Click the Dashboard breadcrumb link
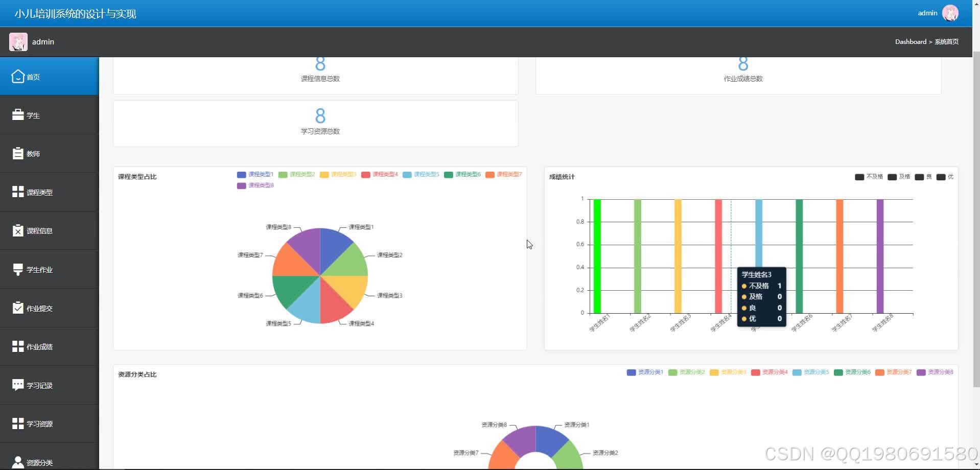The height and width of the screenshot is (470, 980). (911, 42)
